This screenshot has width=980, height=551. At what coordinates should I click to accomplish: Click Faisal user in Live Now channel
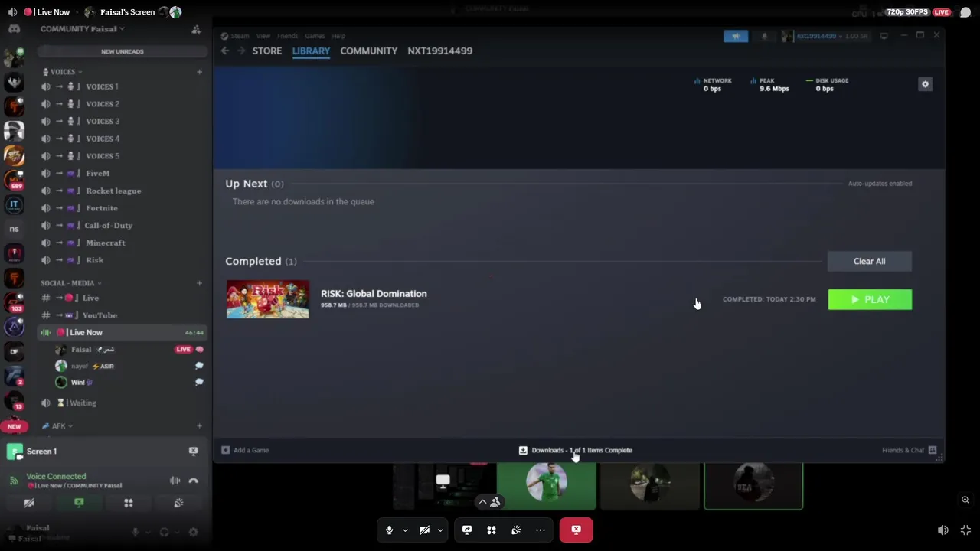(x=122, y=350)
